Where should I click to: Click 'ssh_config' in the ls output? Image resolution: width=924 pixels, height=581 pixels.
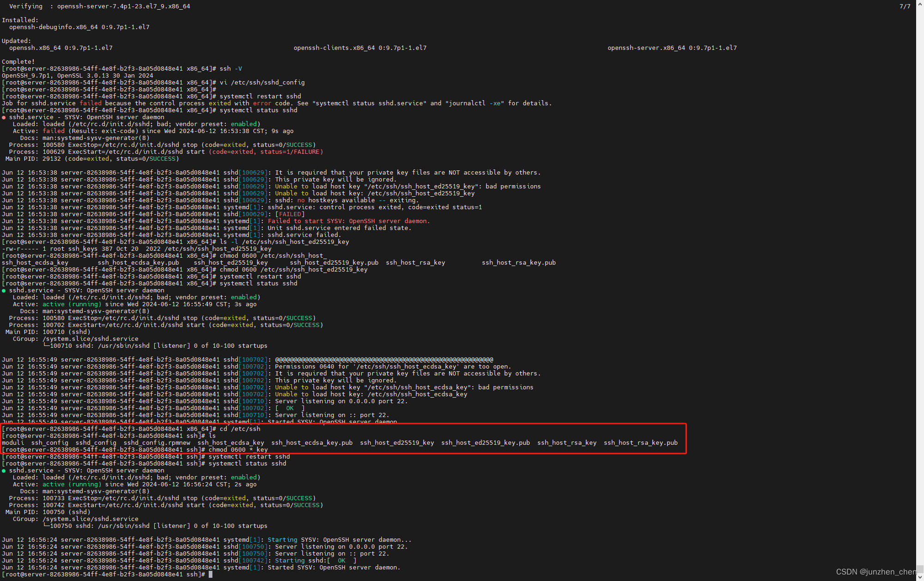pos(49,442)
